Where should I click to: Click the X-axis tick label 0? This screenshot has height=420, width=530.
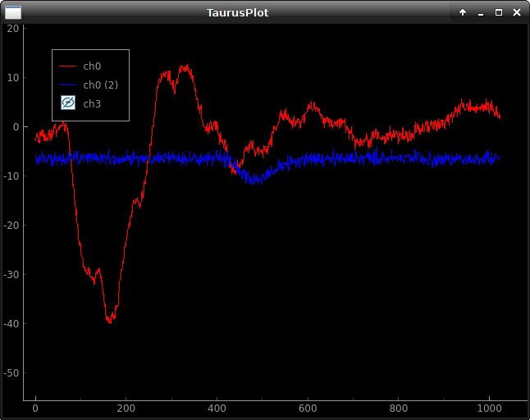(x=35, y=408)
